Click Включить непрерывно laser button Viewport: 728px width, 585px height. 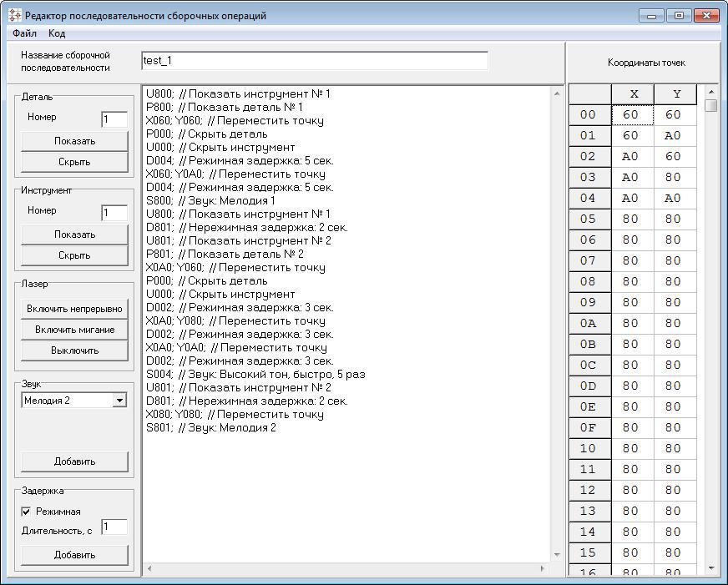tap(74, 309)
